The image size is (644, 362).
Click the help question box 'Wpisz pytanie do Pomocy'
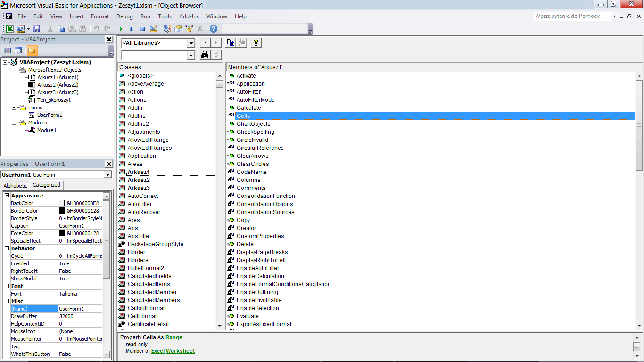point(572,16)
